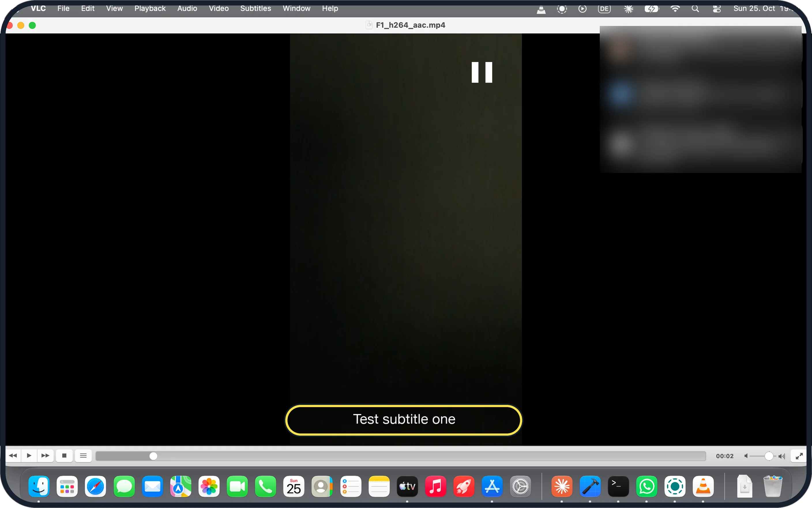Open the Video menu

point(219,8)
